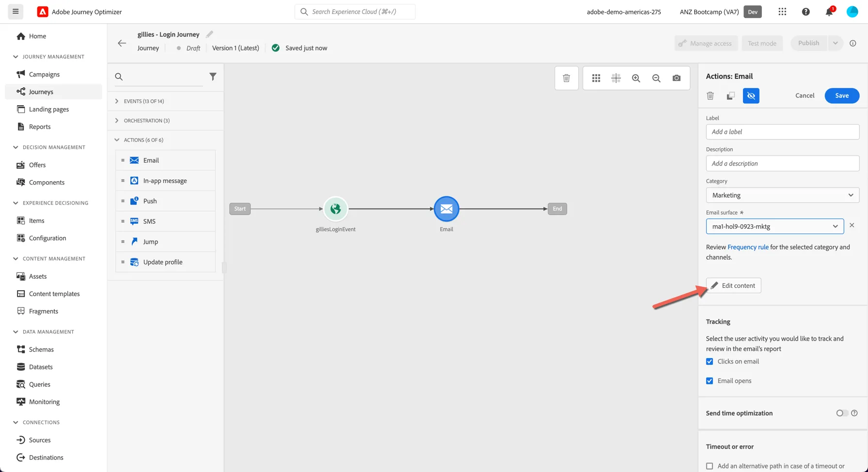This screenshot has height=472, width=868.
Task: Open the Email surface dropdown
Action: pyautogui.click(x=775, y=226)
